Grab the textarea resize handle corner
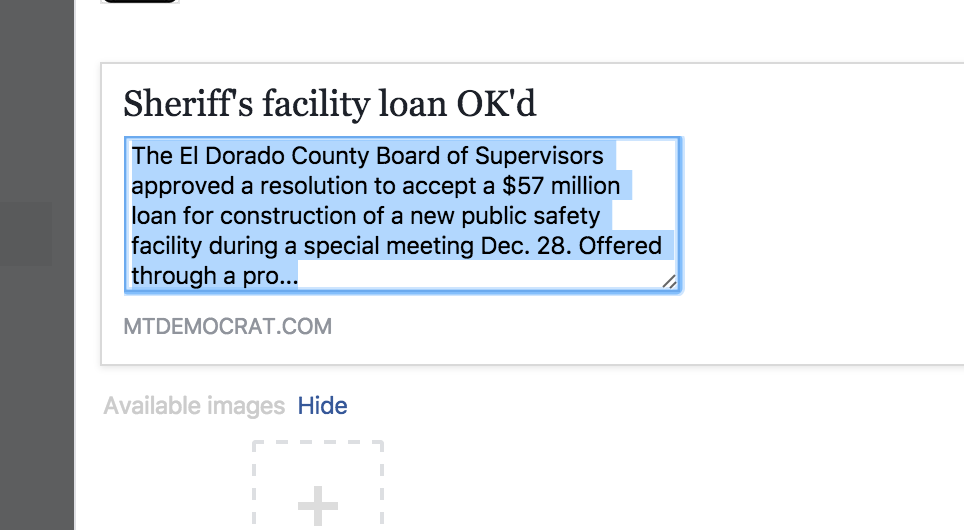 click(x=669, y=282)
